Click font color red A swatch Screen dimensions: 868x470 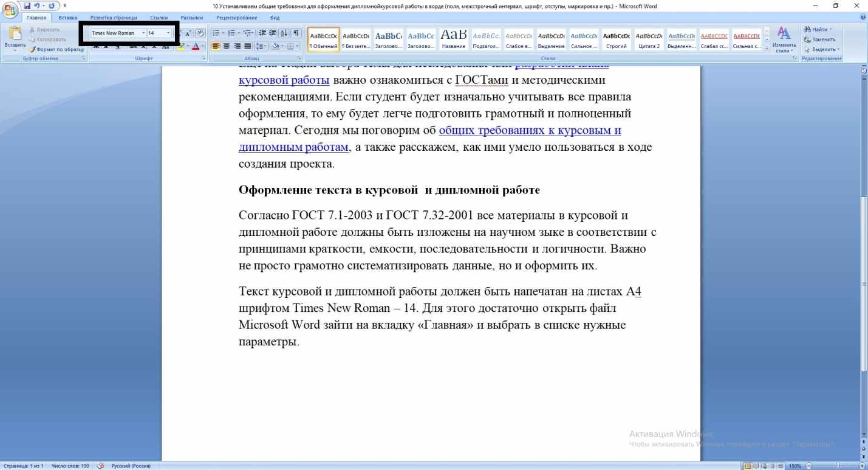coord(196,46)
